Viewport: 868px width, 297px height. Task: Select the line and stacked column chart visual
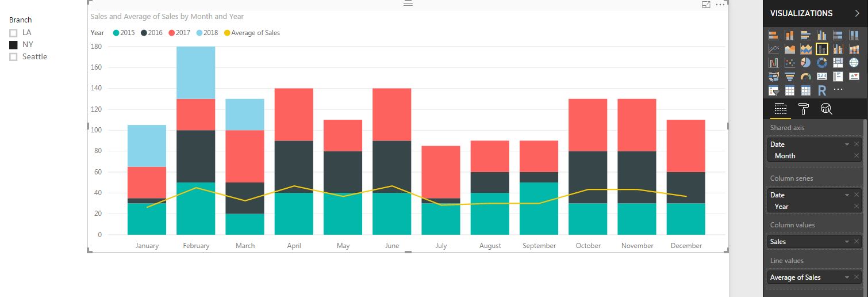[x=822, y=49]
